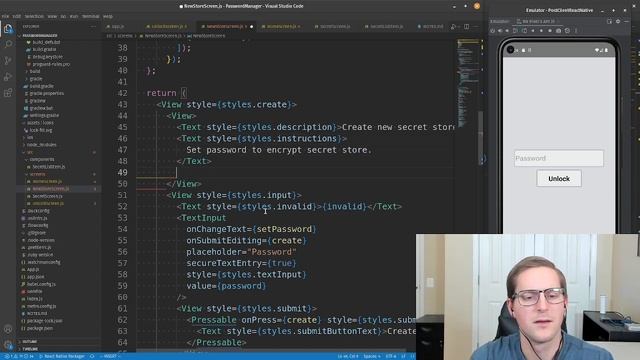The width and height of the screenshot is (640, 360).
Task: Click the editor vertical scrollbar
Action: point(481,139)
